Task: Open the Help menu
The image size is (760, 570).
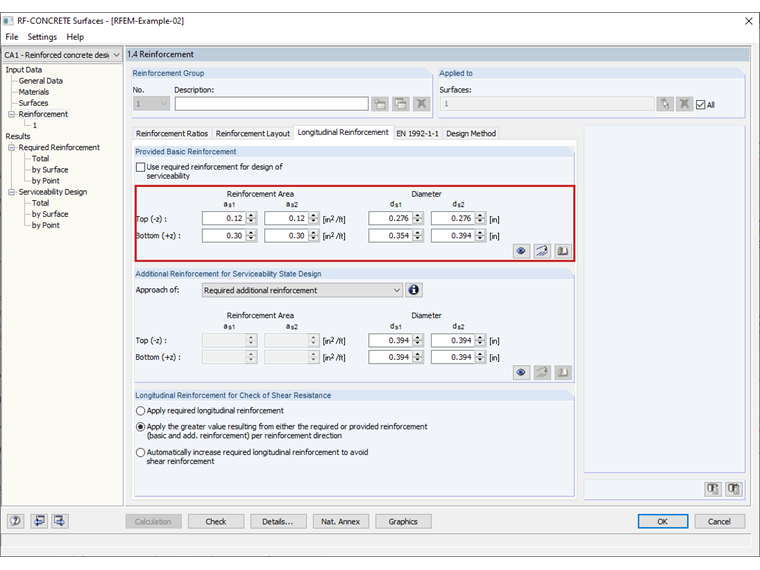Action: [x=75, y=37]
